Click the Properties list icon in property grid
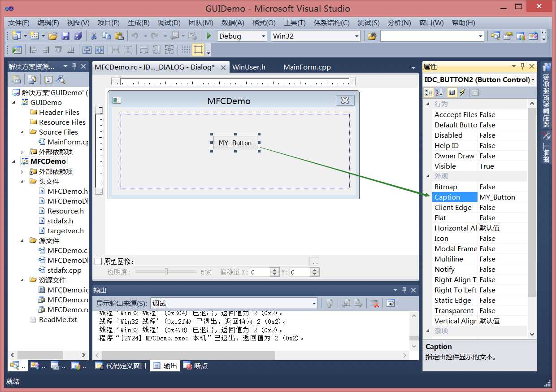Image resolution: width=556 pixels, height=392 pixels. pos(452,92)
